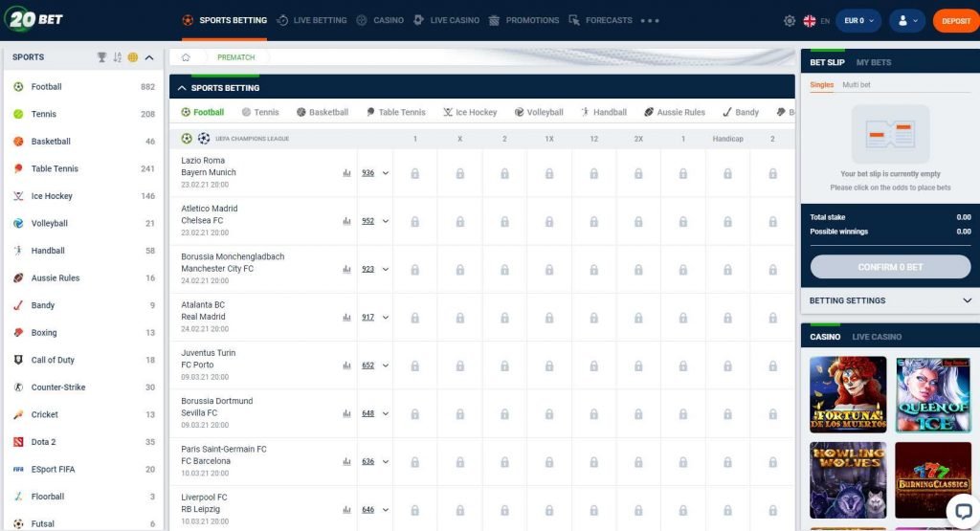Open statistics icon for Paris Saint-Germain match
This screenshot has height=531, width=980.
(x=346, y=462)
